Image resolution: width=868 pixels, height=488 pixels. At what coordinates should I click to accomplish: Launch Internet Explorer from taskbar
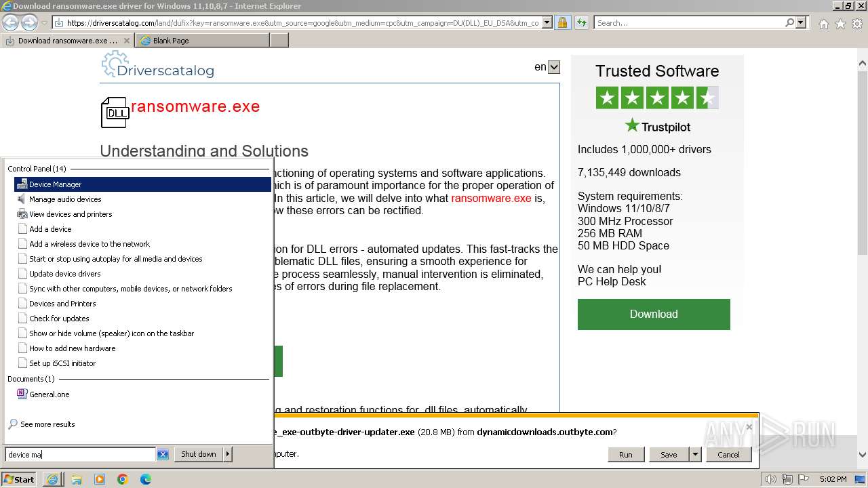[52, 479]
